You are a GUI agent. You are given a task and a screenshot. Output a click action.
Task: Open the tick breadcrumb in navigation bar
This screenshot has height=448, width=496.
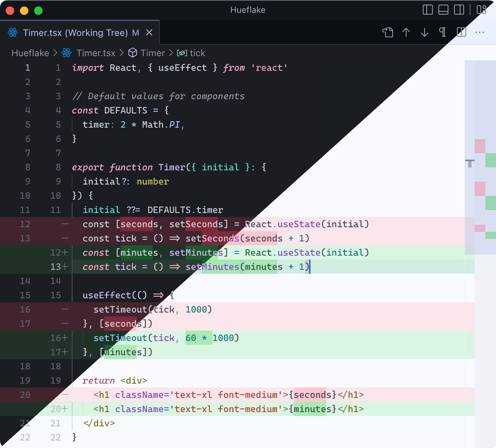click(x=198, y=53)
